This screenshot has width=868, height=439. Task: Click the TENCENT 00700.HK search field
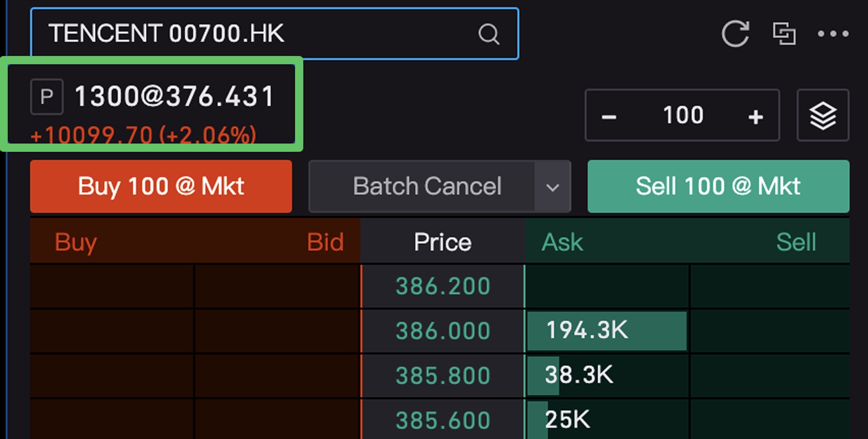255,34
